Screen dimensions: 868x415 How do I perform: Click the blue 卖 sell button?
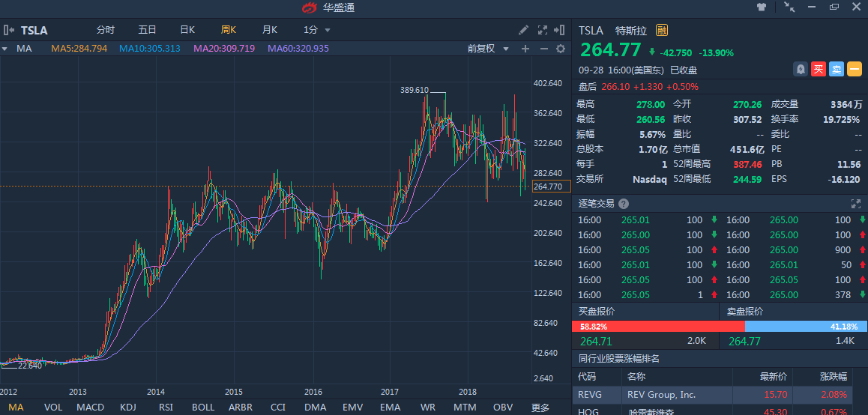click(x=837, y=69)
